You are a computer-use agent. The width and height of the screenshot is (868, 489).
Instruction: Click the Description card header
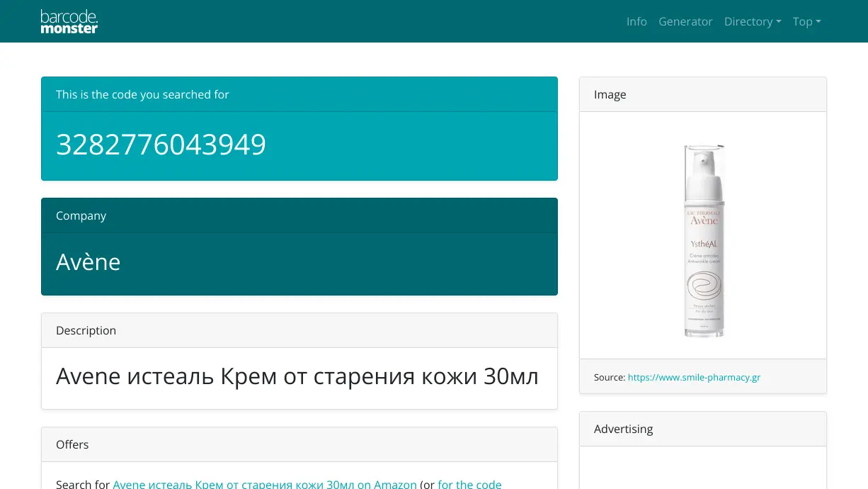(299, 330)
